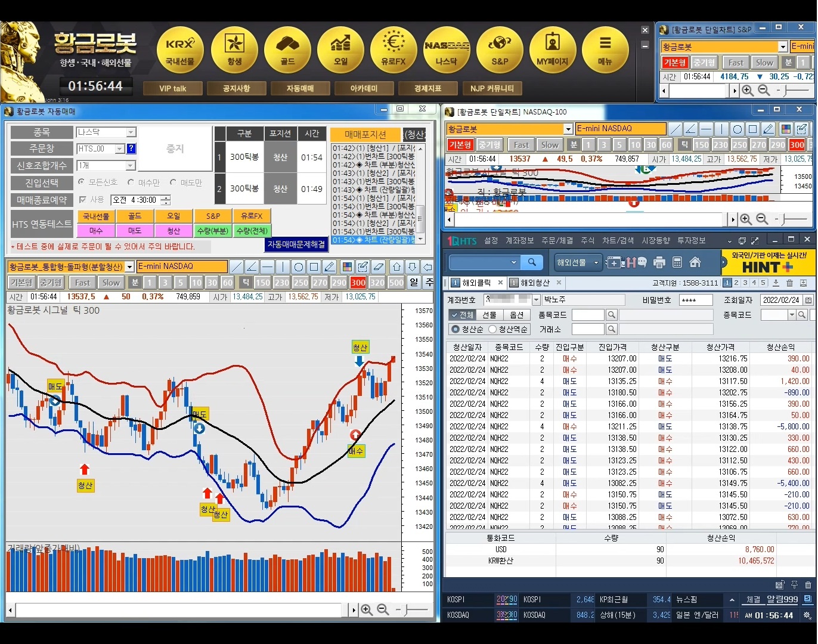Open the 메뉴 hamburger gold icon

coord(605,50)
